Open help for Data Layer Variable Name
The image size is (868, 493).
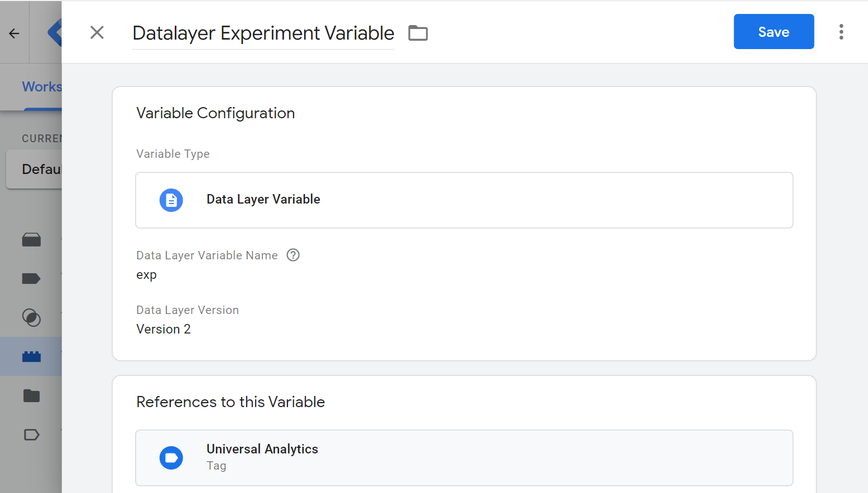point(293,255)
